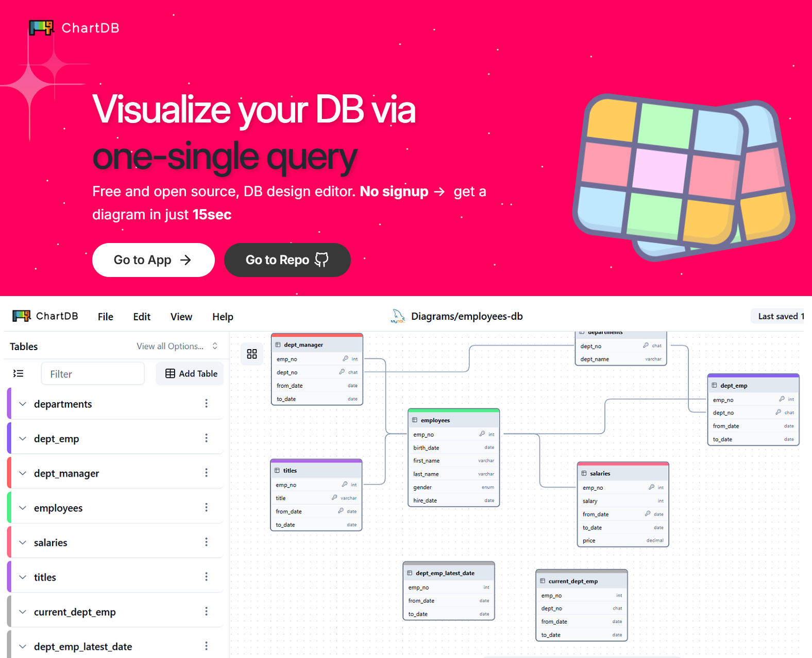Open the three-dot menu for dept_emp_latest_date

(x=206, y=646)
